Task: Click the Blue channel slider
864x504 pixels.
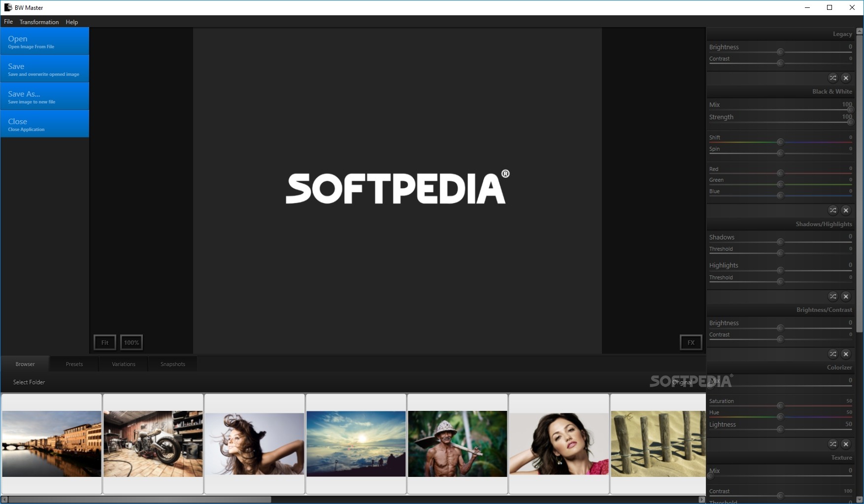Action: point(780,196)
